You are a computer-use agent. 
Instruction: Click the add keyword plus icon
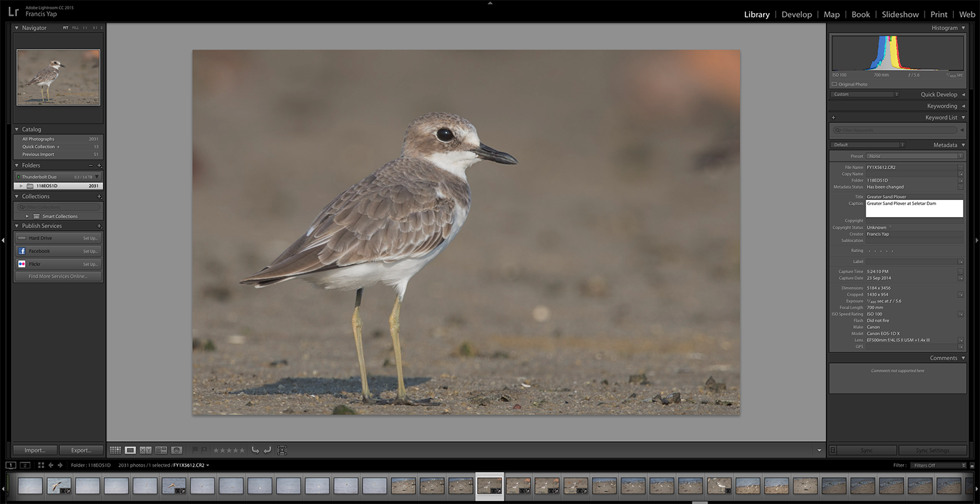(833, 118)
